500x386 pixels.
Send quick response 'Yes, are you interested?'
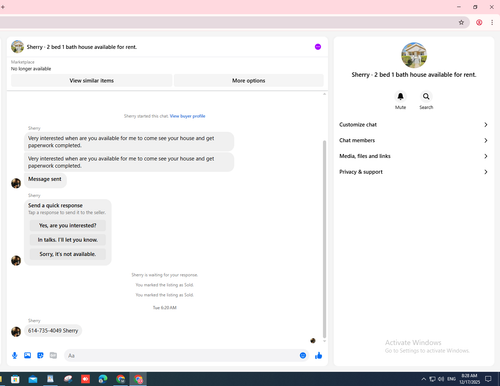(x=68, y=226)
